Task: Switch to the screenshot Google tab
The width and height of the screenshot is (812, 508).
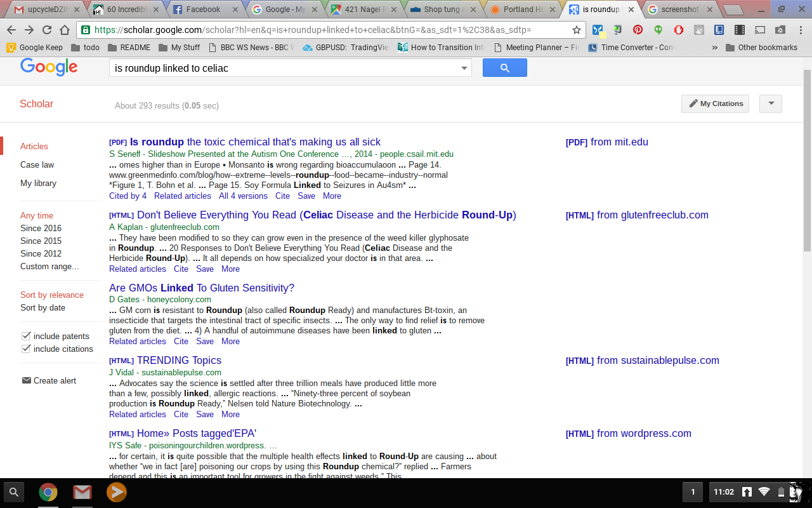Action: [x=680, y=10]
